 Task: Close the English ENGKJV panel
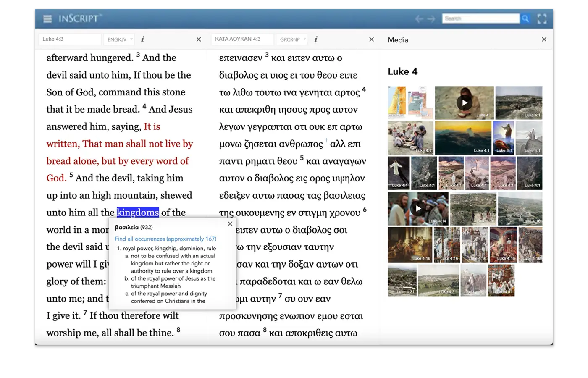click(198, 39)
